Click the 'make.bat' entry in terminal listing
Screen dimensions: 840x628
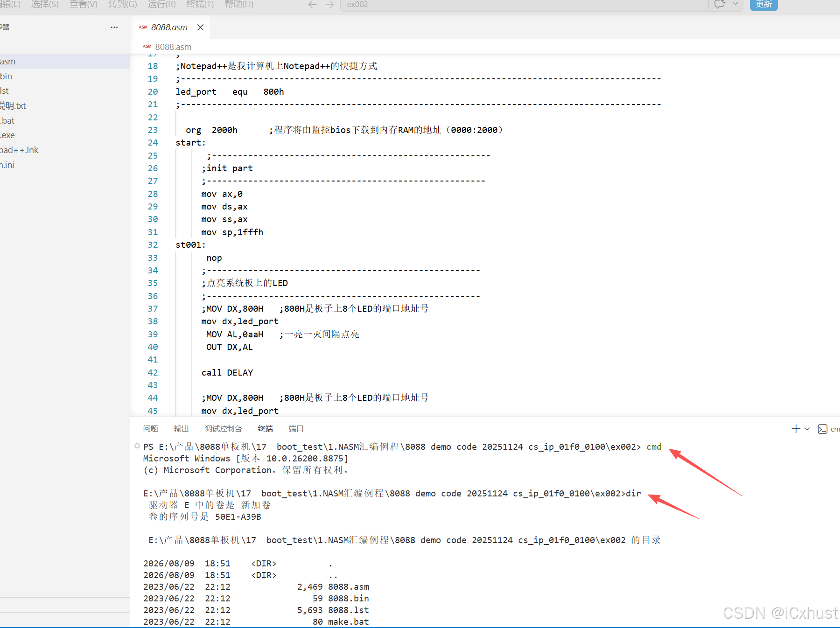tap(348, 622)
